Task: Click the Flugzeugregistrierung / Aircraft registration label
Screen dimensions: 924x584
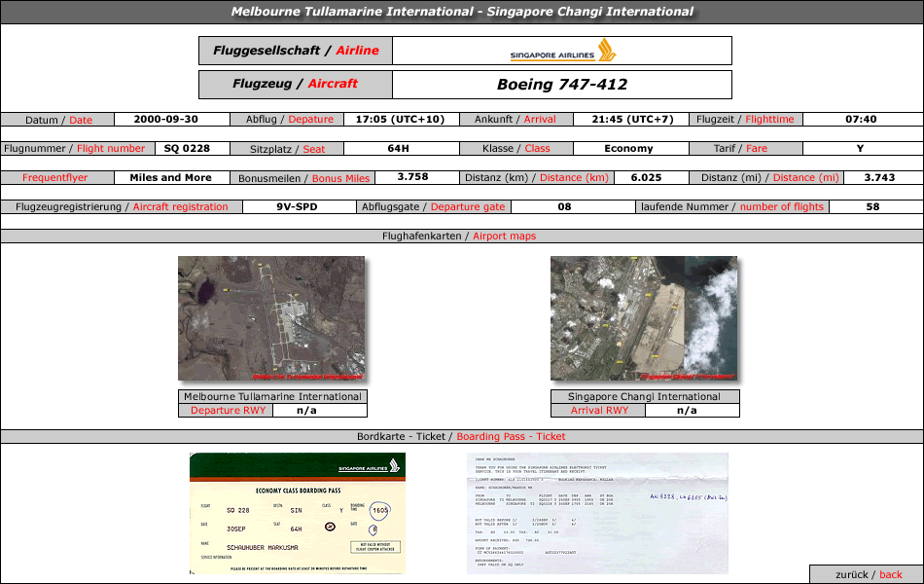Action: pyautogui.click(x=122, y=207)
